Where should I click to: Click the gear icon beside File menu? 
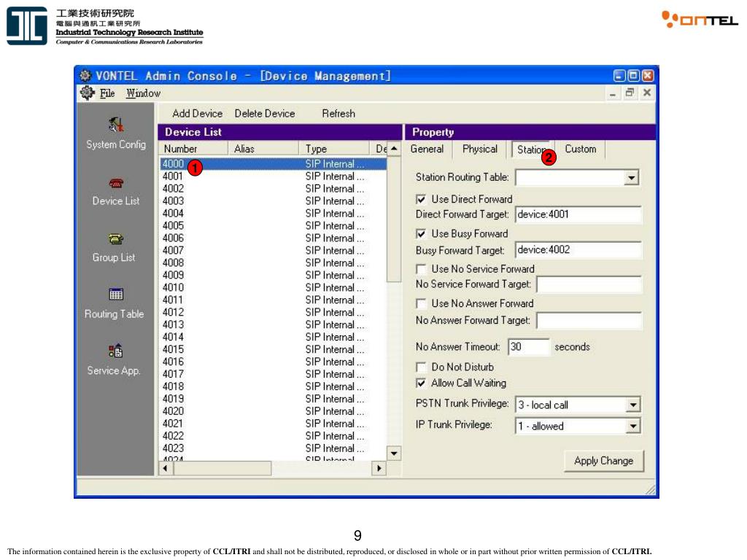click(x=88, y=93)
